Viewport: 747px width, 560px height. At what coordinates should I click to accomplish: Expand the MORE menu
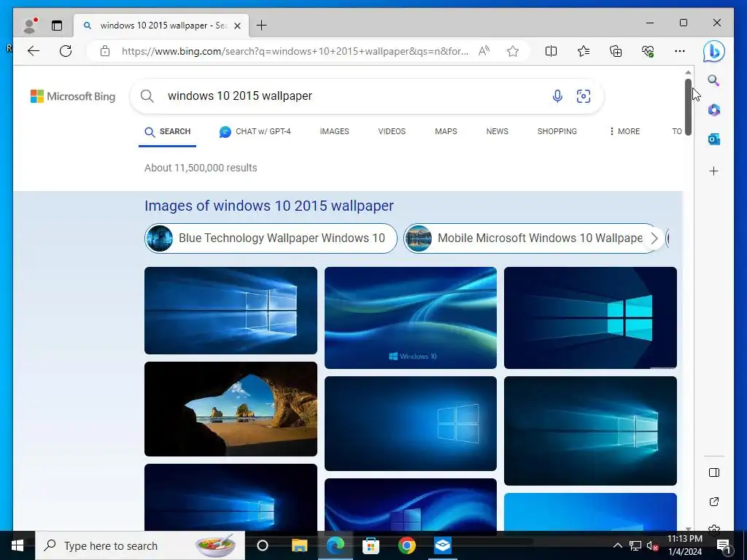click(x=624, y=131)
